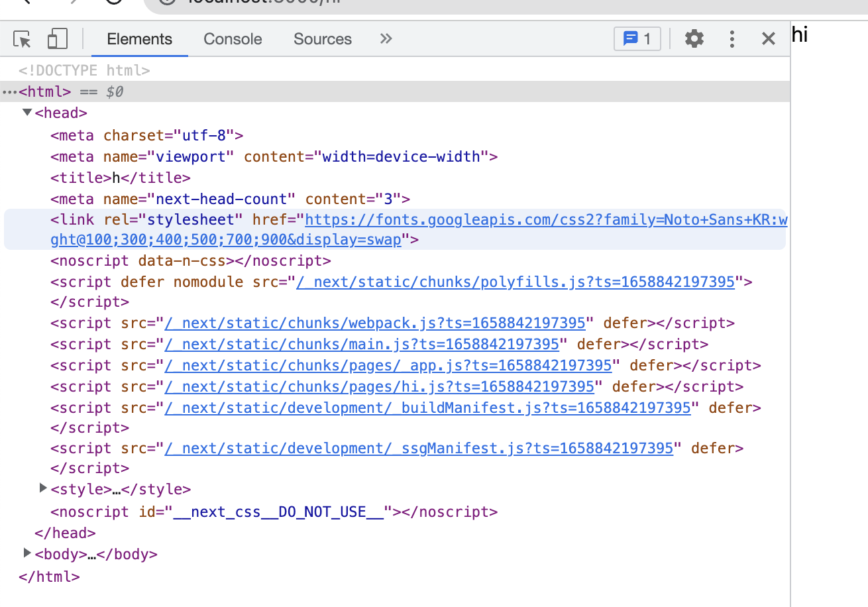This screenshot has width=868, height=607.
Task: Select the closing head tag
Action: [x=65, y=533]
